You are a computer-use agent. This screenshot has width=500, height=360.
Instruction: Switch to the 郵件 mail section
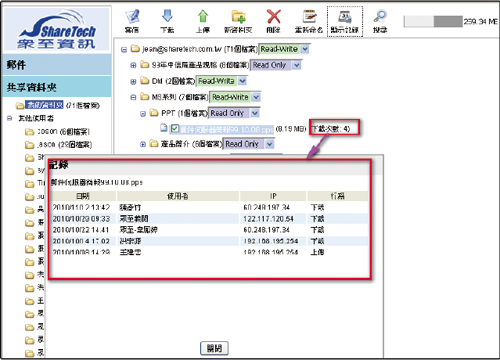point(57,64)
